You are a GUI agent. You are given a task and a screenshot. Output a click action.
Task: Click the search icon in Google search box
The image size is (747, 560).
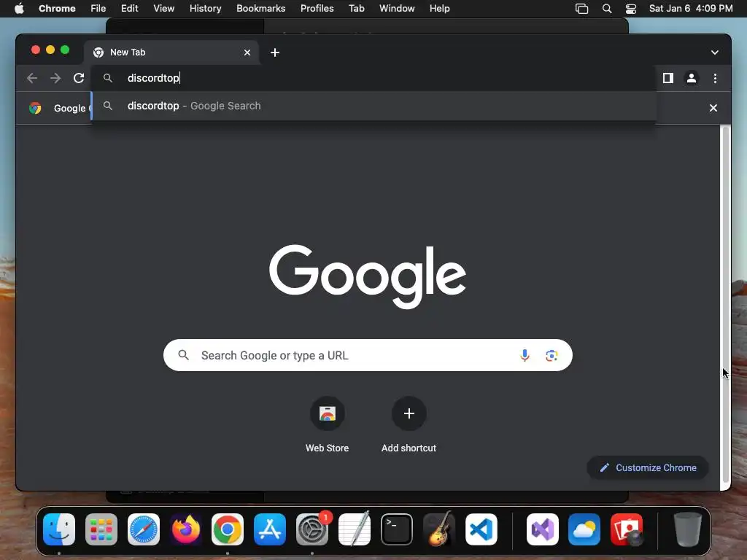[183, 355]
